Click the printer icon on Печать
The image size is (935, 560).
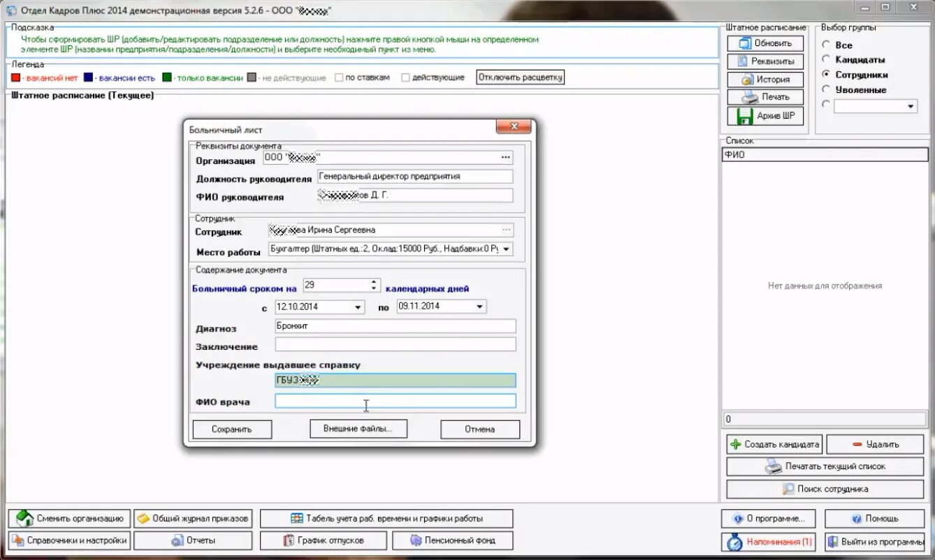tap(750, 97)
